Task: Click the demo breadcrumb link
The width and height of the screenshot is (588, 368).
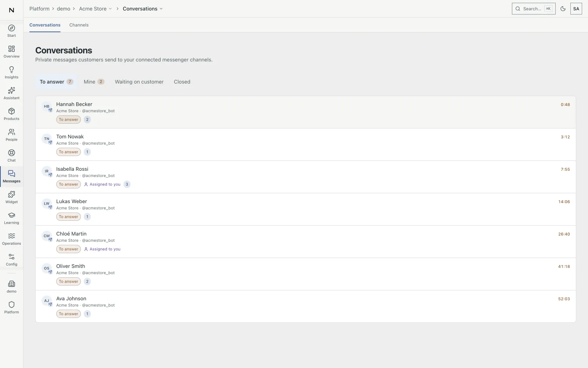Action: pos(64,9)
